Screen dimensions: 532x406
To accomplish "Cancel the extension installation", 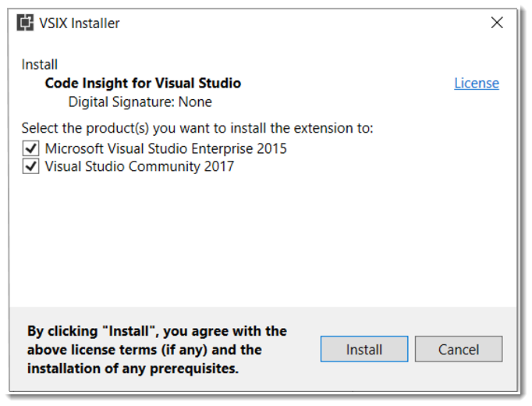I will pos(458,349).
